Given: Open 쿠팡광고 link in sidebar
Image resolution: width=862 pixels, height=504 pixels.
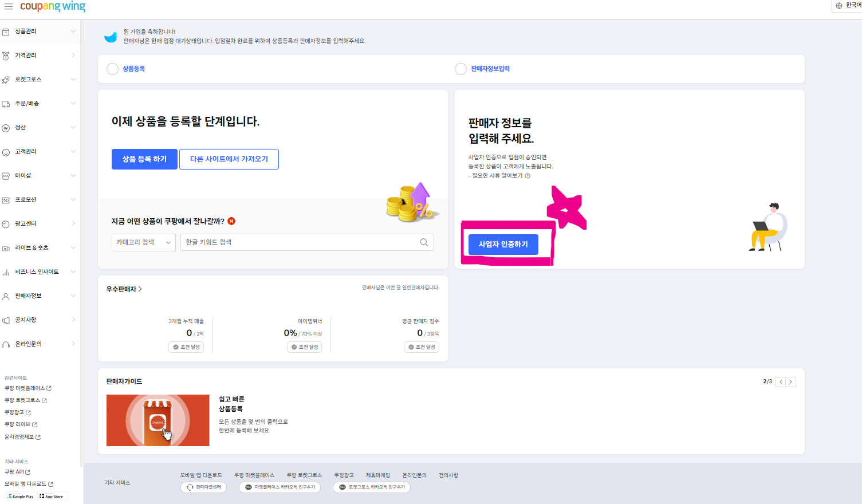Looking at the screenshot, I should [x=18, y=412].
